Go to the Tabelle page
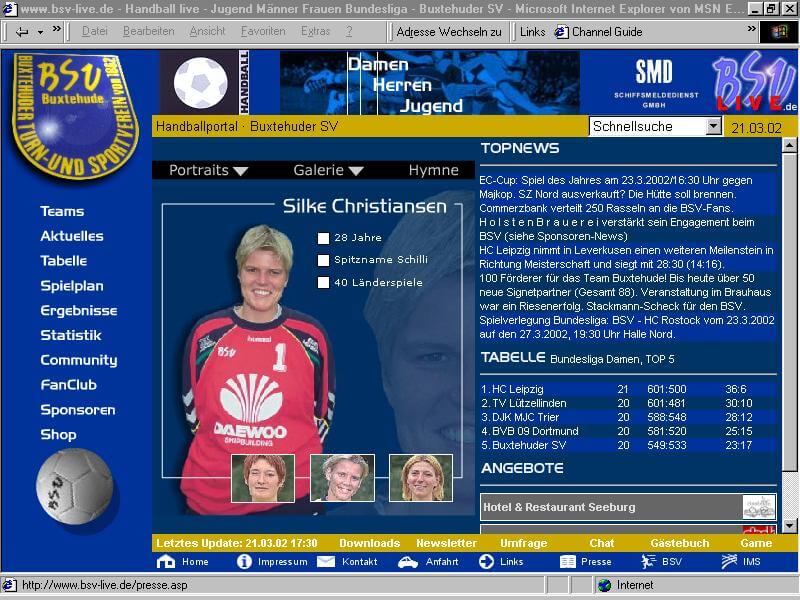 click(x=64, y=261)
